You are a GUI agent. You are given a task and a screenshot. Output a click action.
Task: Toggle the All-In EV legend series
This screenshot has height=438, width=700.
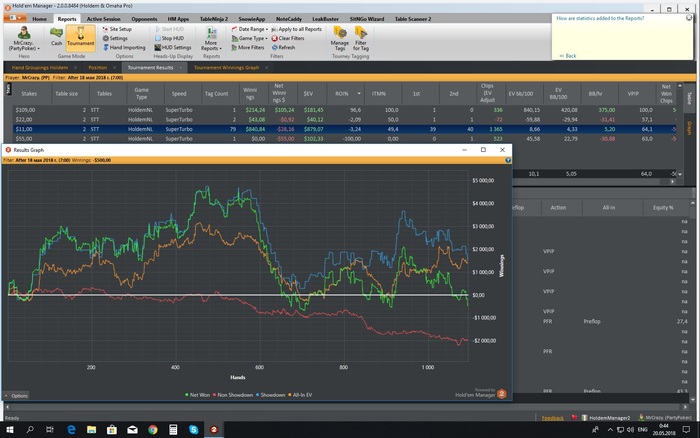click(x=300, y=395)
